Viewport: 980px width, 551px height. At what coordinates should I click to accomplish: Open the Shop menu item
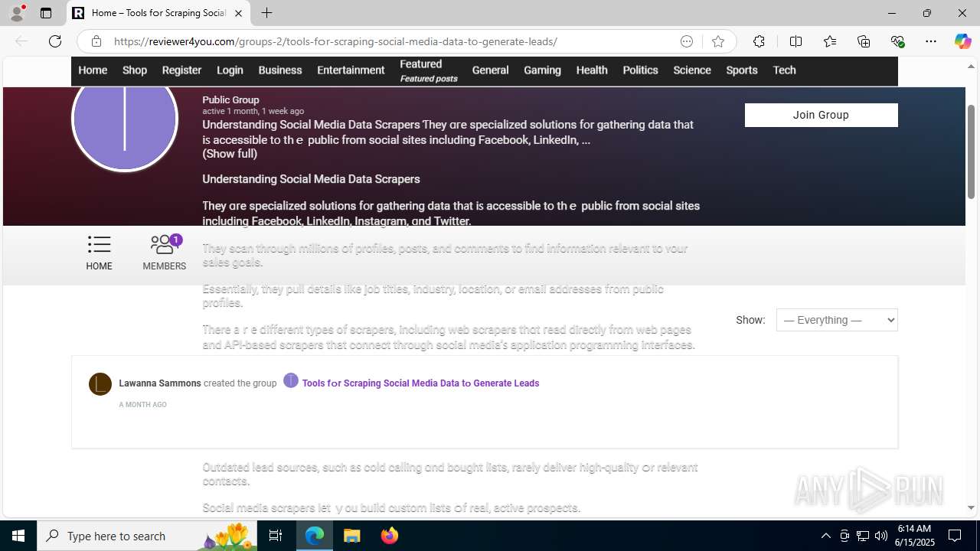pos(135,70)
